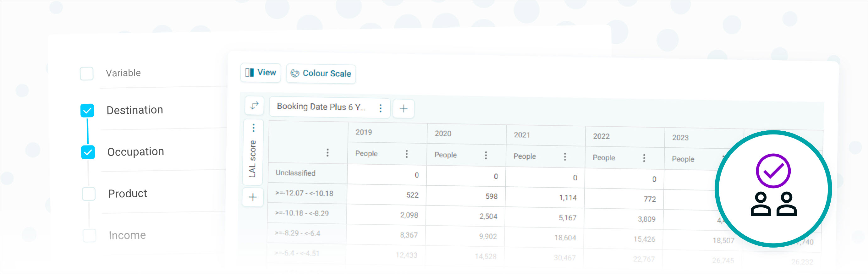Click the cell with value 9,902
The width and height of the screenshot is (868, 274).
tap(465, 236)
